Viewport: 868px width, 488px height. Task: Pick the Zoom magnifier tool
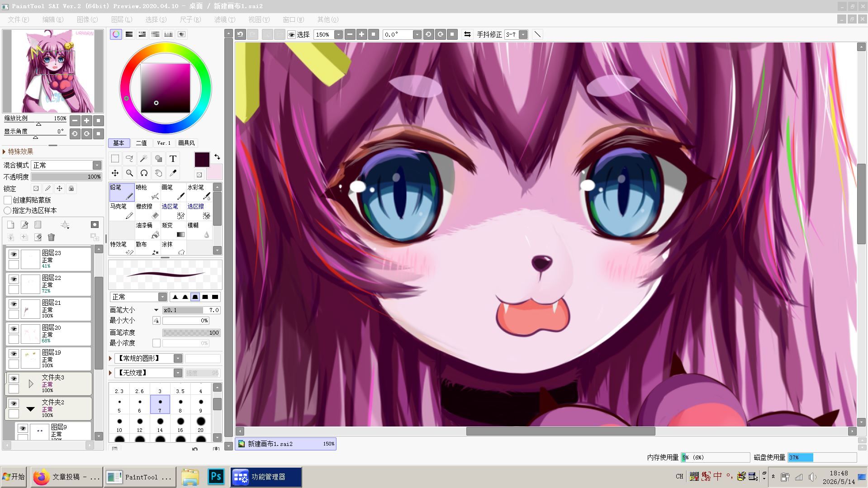tap(129, 173)
